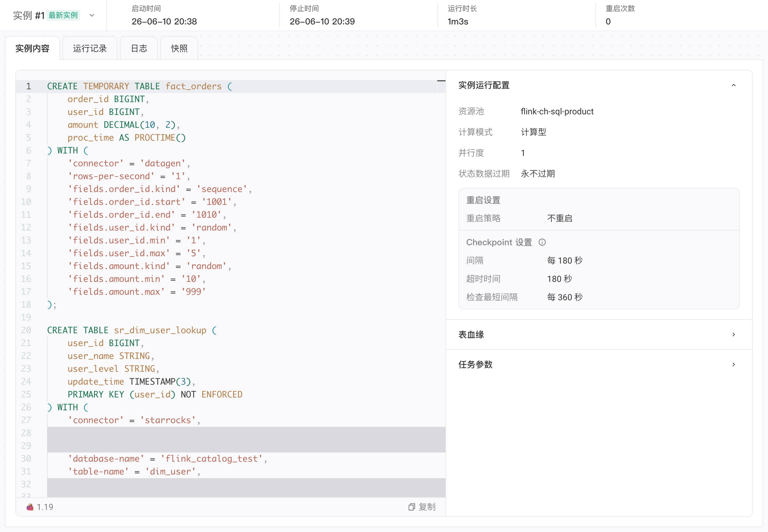Click the PRIMARY KEY (user_id) NOT ENFORCED line
This screenshot has height=532, width=768.
[x=155, y=394]
